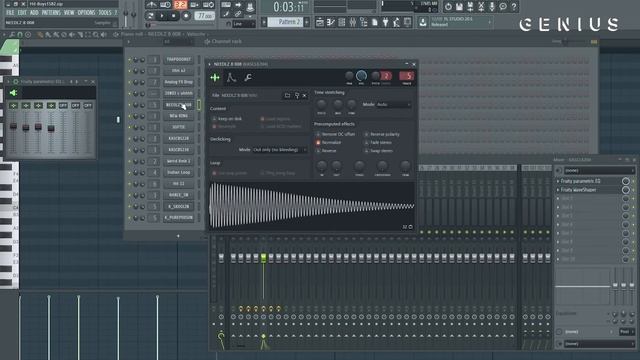Viewport: 640px width, 360px height.
Task: Open the piano roll view icon
Action: [331, 22]
